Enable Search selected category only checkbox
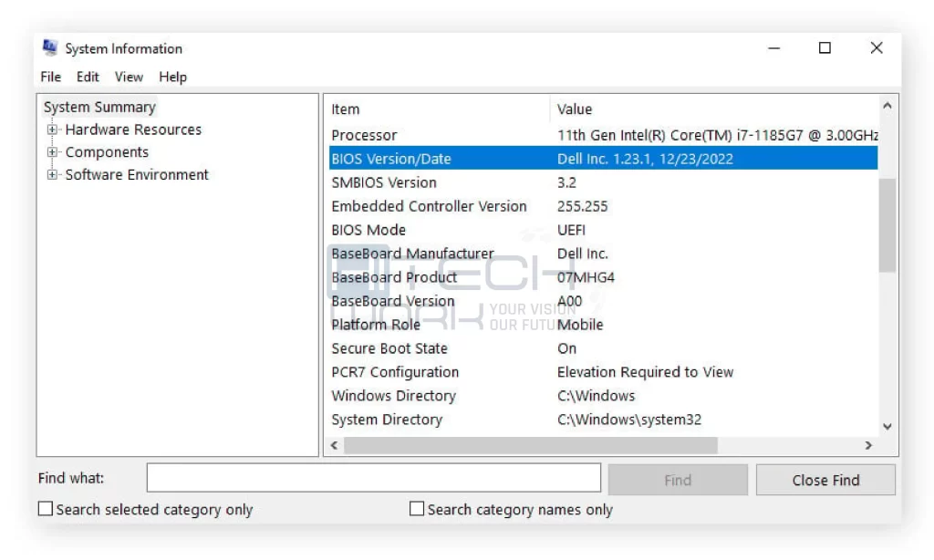The image size is (934, 560). click(x=46, y=509)
